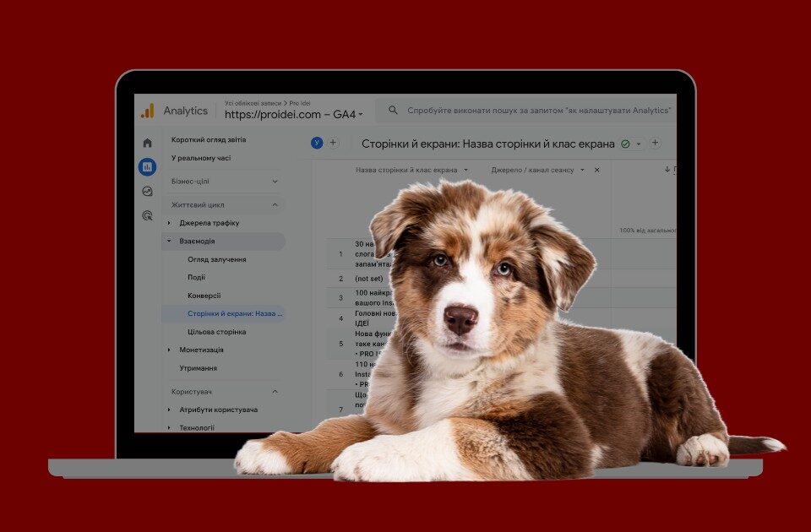Click the Analytics search field
Viewport: 811px width, 532px height.
[x=526, y=110]
